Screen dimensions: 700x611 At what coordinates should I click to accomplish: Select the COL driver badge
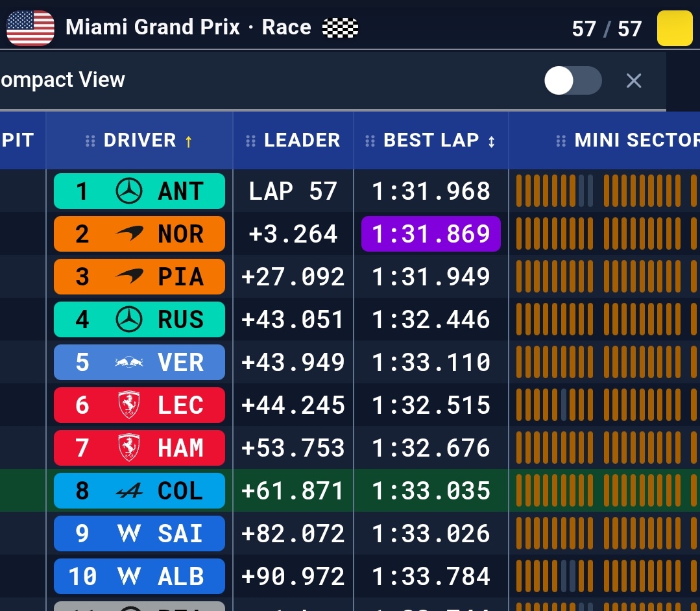click(x=139, y=491)
